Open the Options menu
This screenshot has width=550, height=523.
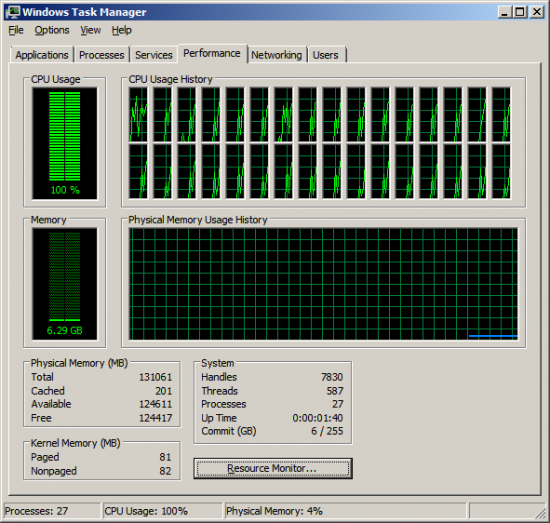52,30
